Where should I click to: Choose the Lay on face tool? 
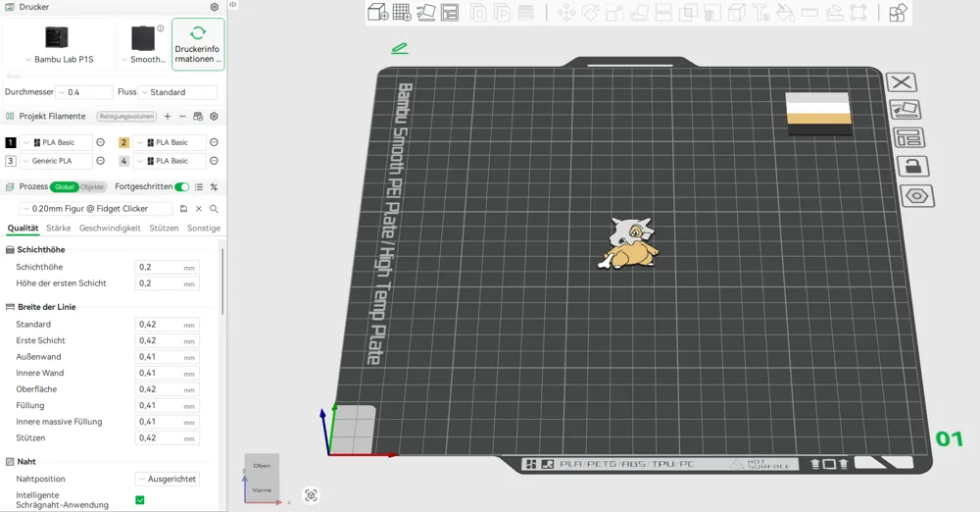pyautogui.click(x=639, y=12)
